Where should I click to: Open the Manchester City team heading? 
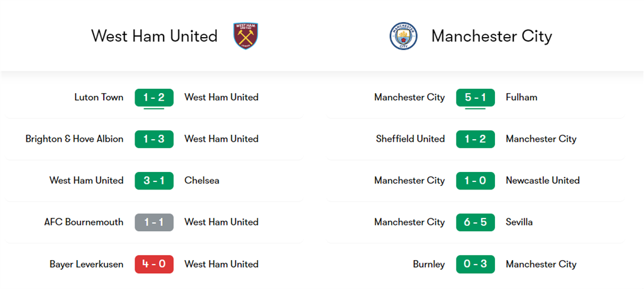point(491,36)
